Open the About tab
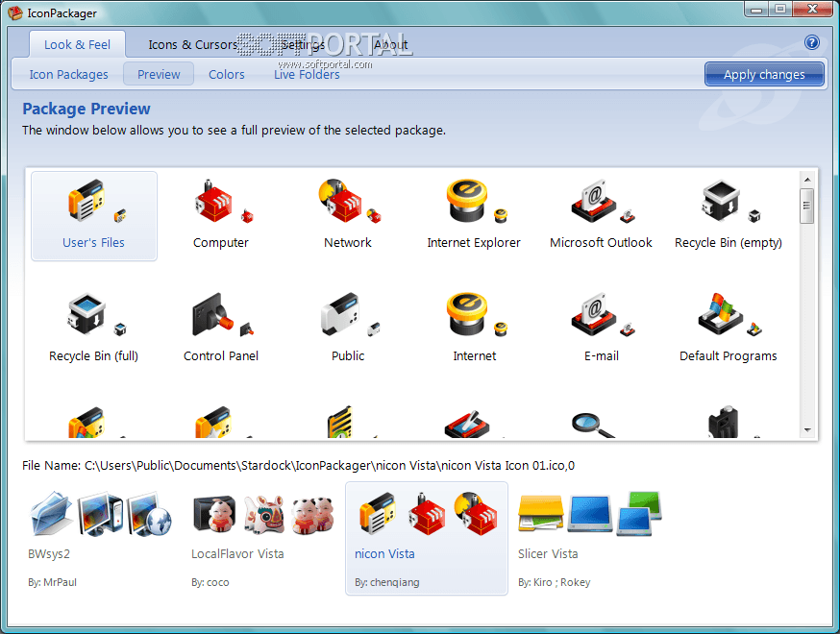The width and height of the screenshot is (840, 634). tap(390, 44)
